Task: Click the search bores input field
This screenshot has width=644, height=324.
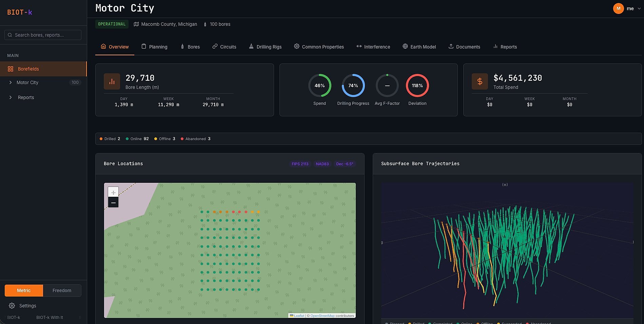Action: click(x=42, y=35)
